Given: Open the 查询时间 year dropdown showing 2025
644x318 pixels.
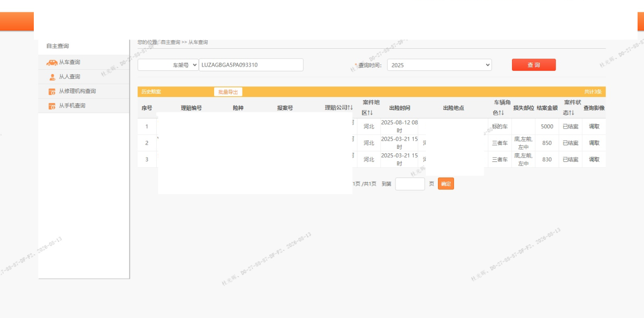Looking at the screenshot, I should [x=439, y=65].
